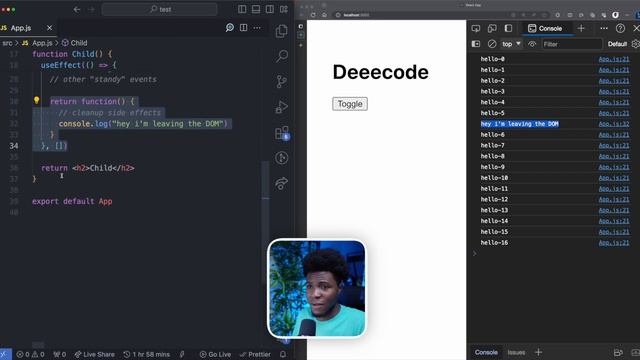Show code actions via the lightbulb
Screen dimensions: 640x360
point(36,100)
